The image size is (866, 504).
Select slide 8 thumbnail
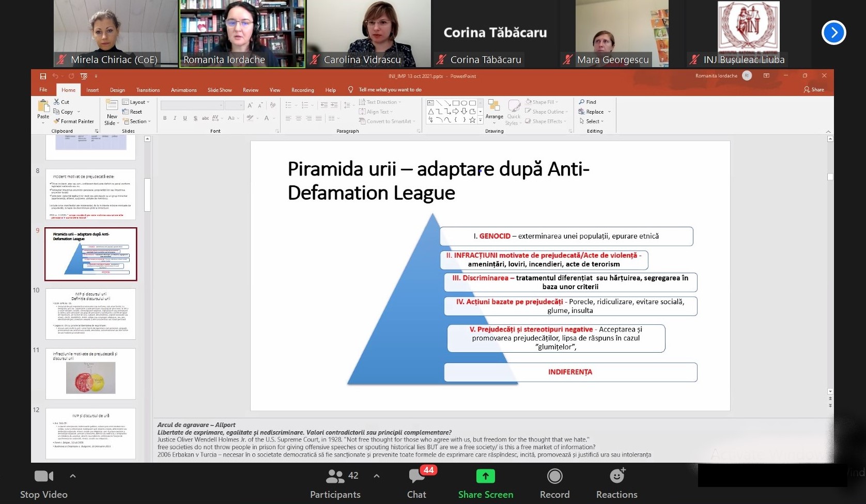pyautogui.click(x=90, y=194)
